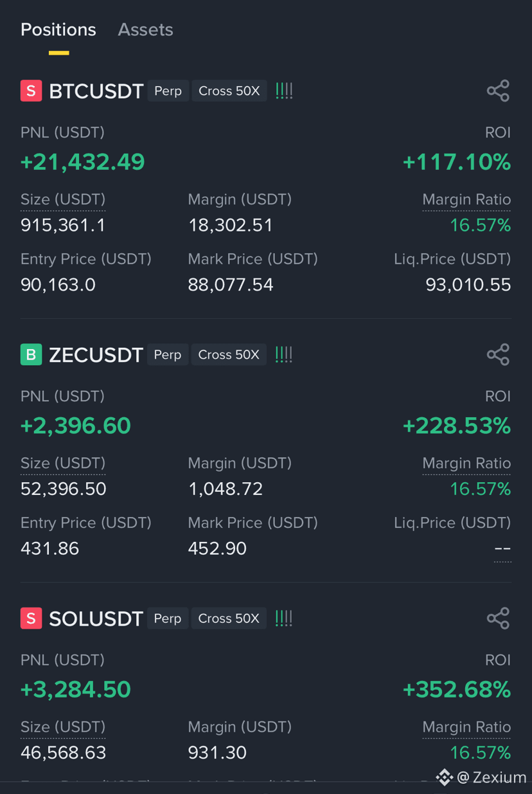Viewport: 532px width, 794px height.
Task: Open the SOLUSDT Cross 50X leverage setting
Action: pos(229,618)
